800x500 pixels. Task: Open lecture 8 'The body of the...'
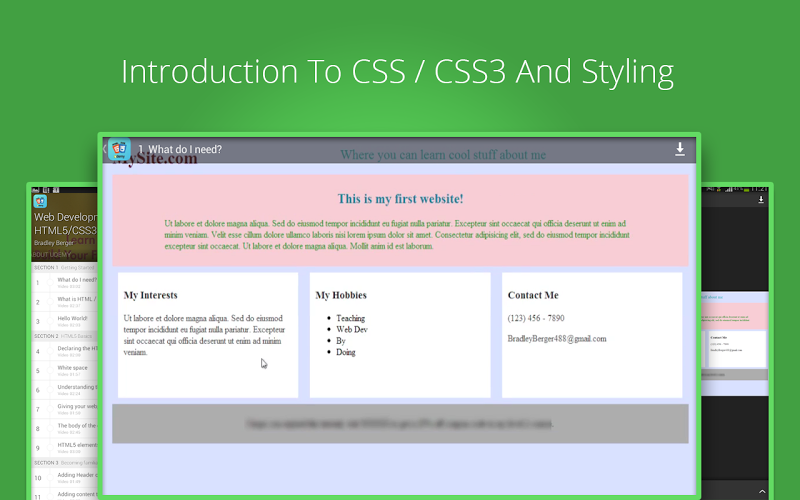point(64,429)
